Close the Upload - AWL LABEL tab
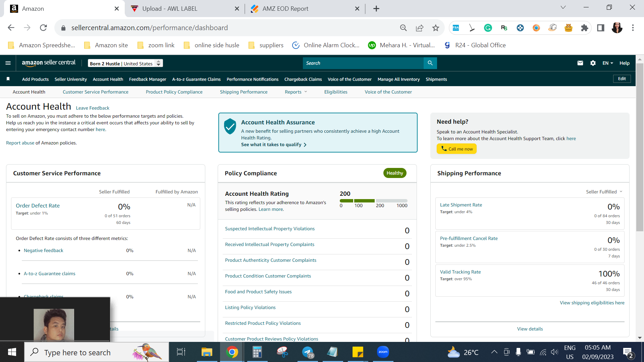 coord(237,9)
